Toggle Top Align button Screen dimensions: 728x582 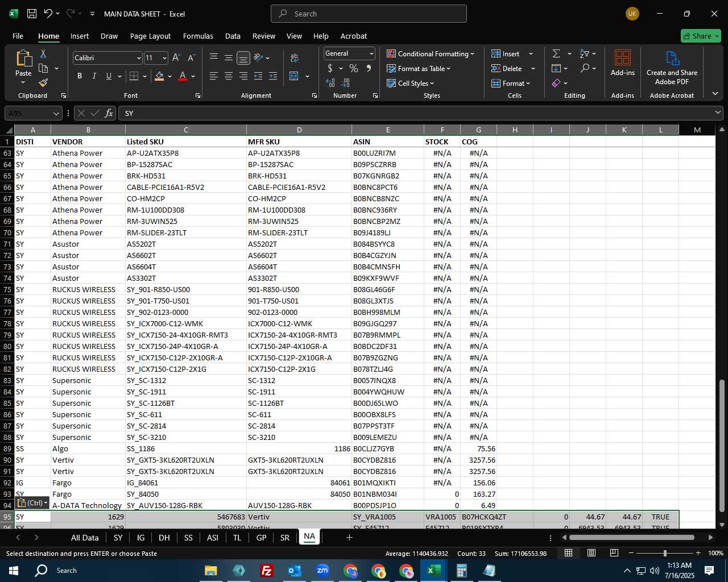[214, 57]
